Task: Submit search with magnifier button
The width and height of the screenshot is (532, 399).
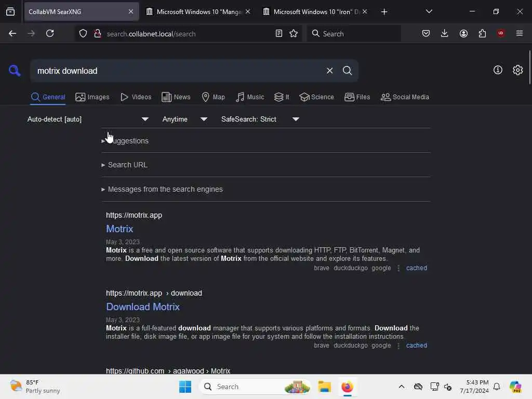Action: point(347,71)
